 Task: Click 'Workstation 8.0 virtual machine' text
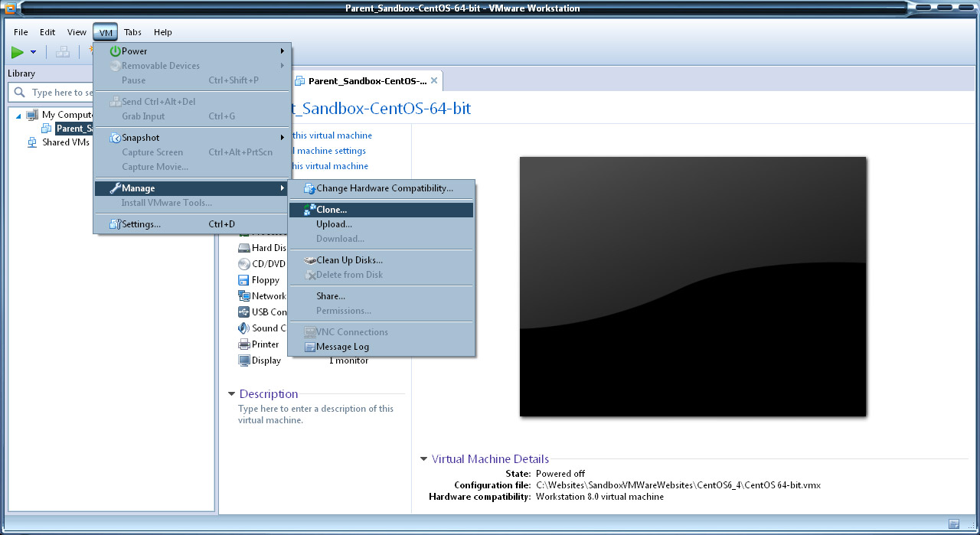(x=600, y=497)
